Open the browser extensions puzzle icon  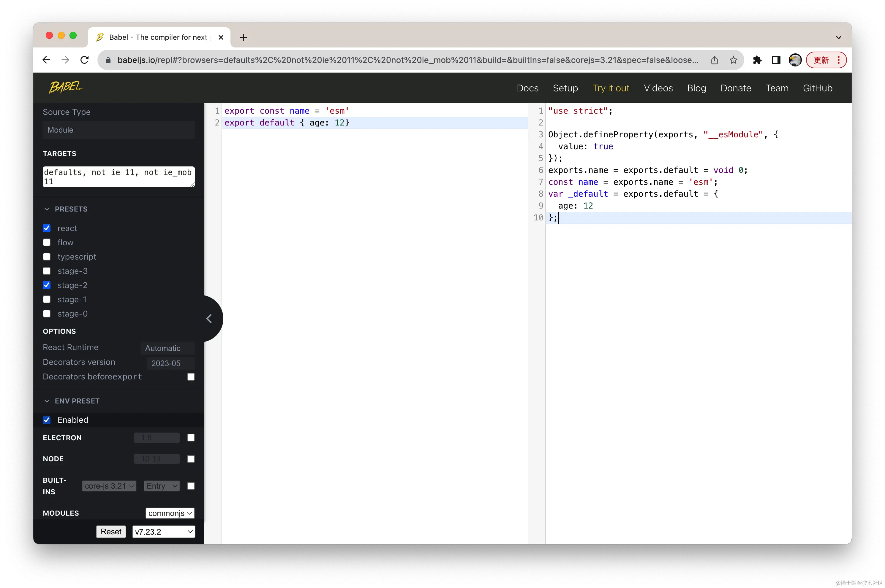pyautogui.click(x=757, y=60)
